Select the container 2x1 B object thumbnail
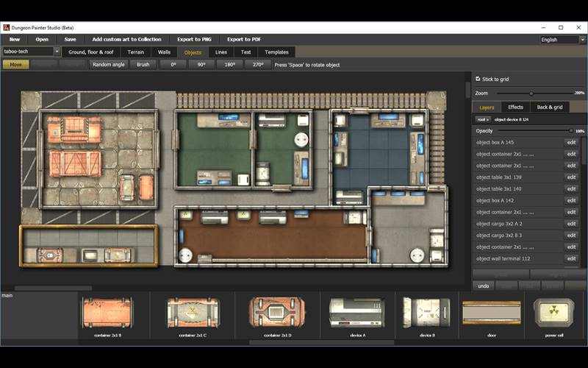Screen dimensions: 588x368 [x=107, y=313]
